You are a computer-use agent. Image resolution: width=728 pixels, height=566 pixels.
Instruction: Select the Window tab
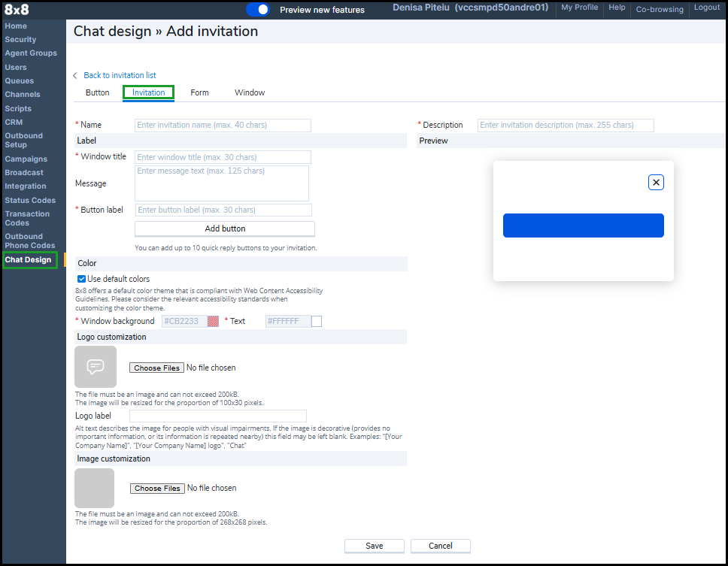tap(250, 92)
